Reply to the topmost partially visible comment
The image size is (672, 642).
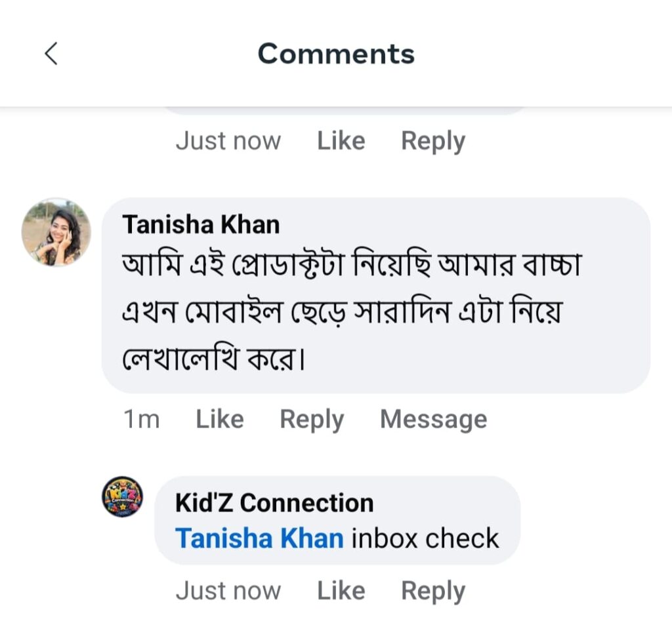pos(433,142)
